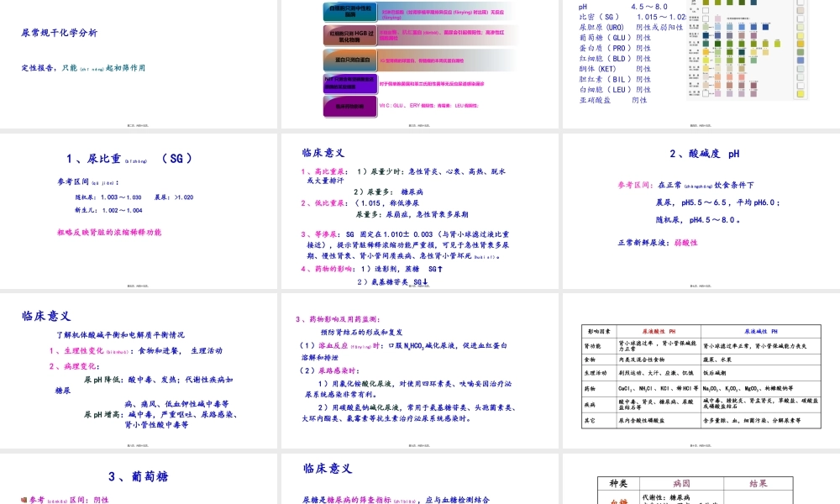Select the specific gravity "临床意义" slide
The height and width of the screenshot is (504, 840).
tap(420, 210)
